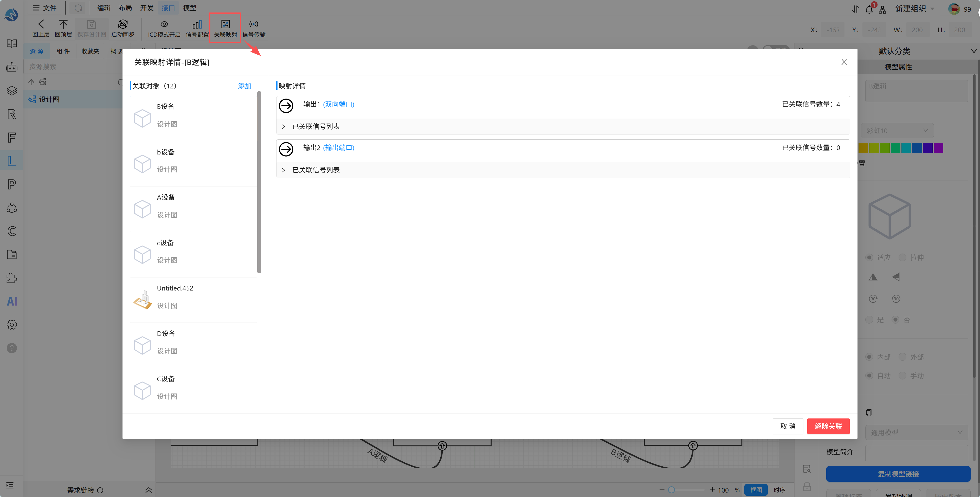The width and height of the screenshot is (980, 497).
Task: Open the book icon in left sidebar
Action: (x=12, y=44)
